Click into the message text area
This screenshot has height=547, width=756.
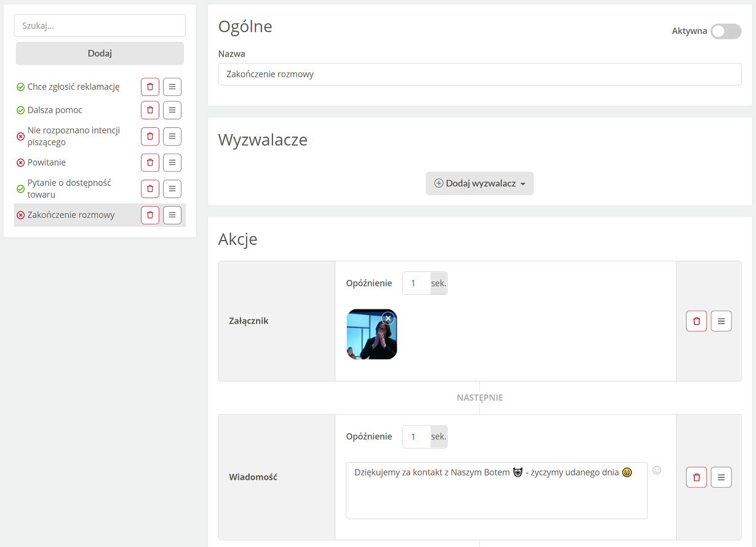(x=496, y=490)
